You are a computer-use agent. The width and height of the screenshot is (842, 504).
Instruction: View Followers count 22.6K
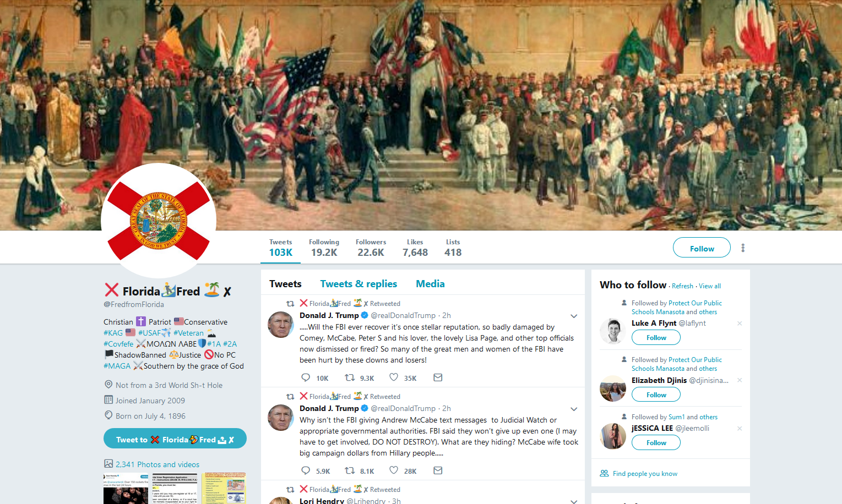(371, 248)
